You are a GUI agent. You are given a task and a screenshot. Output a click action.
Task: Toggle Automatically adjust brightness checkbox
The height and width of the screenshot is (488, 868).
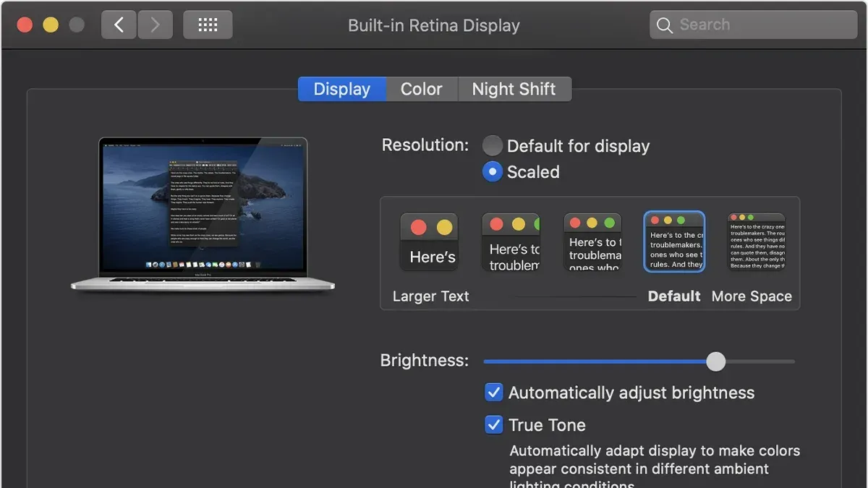493,393
